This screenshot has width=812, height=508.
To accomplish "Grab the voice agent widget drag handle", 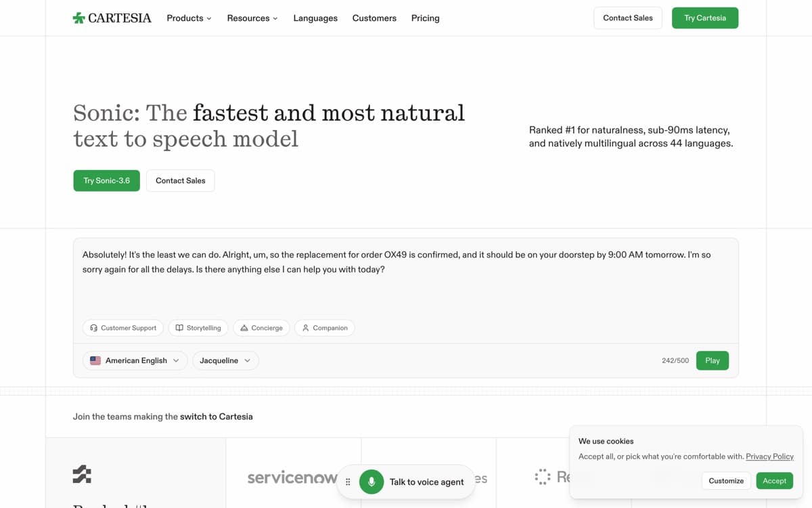I will pos(348,482).
